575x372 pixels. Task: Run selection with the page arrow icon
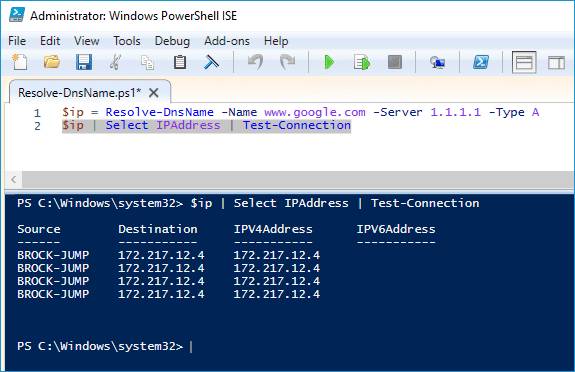(x=362, y=62)
